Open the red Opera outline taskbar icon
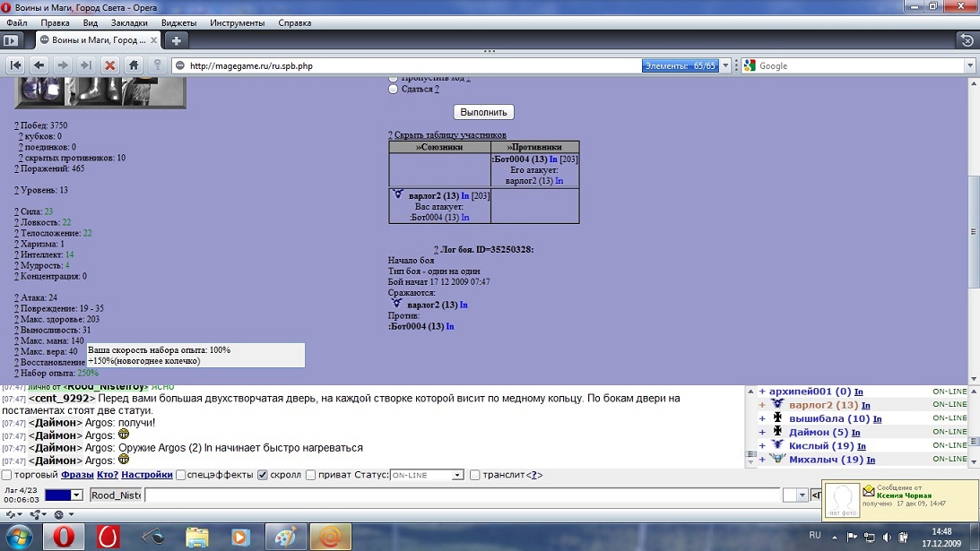980x551 pixels. pos(108,537)
